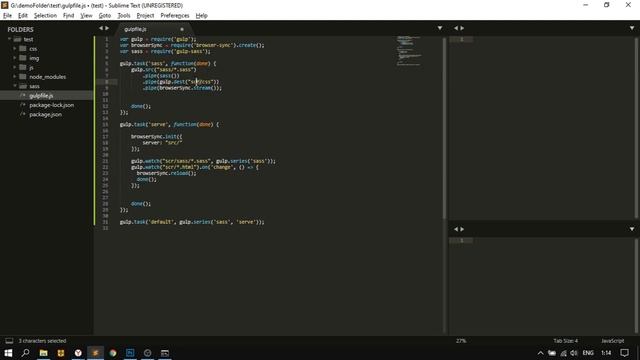
Task: Open Windows search from taskbar
Action: (x=25, y=353)
